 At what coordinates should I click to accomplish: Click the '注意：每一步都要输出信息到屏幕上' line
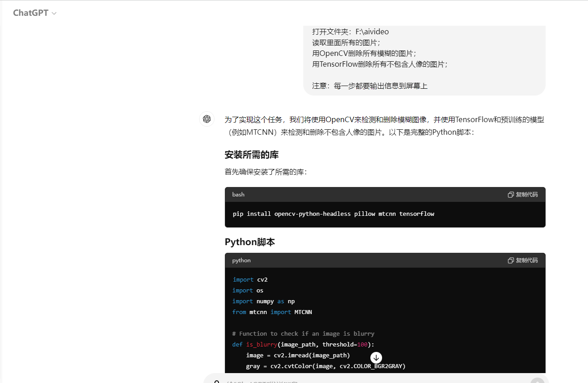[x=370, y=86]
